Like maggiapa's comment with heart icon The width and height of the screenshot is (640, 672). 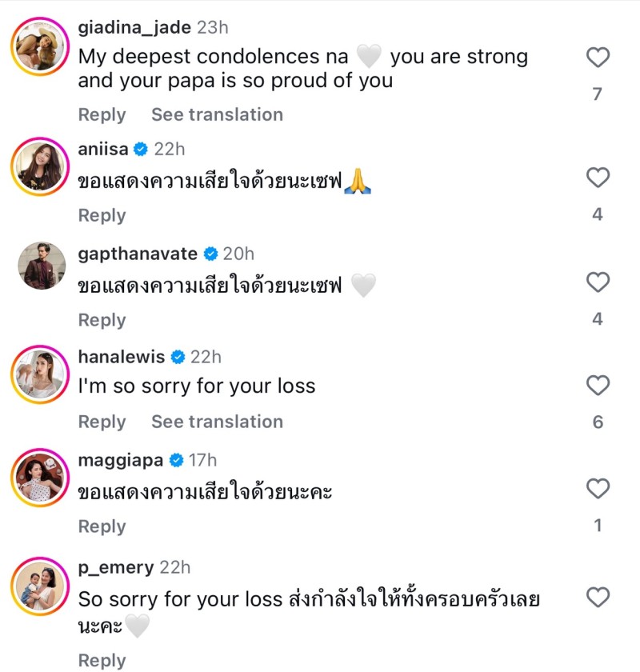pyautogui.click(x=598, y=489)
